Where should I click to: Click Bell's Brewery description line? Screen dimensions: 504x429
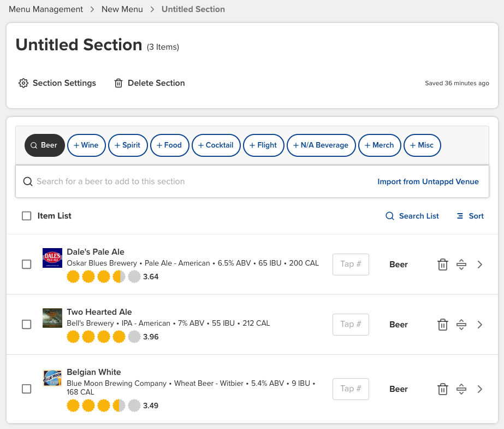[x=168, y=323]
